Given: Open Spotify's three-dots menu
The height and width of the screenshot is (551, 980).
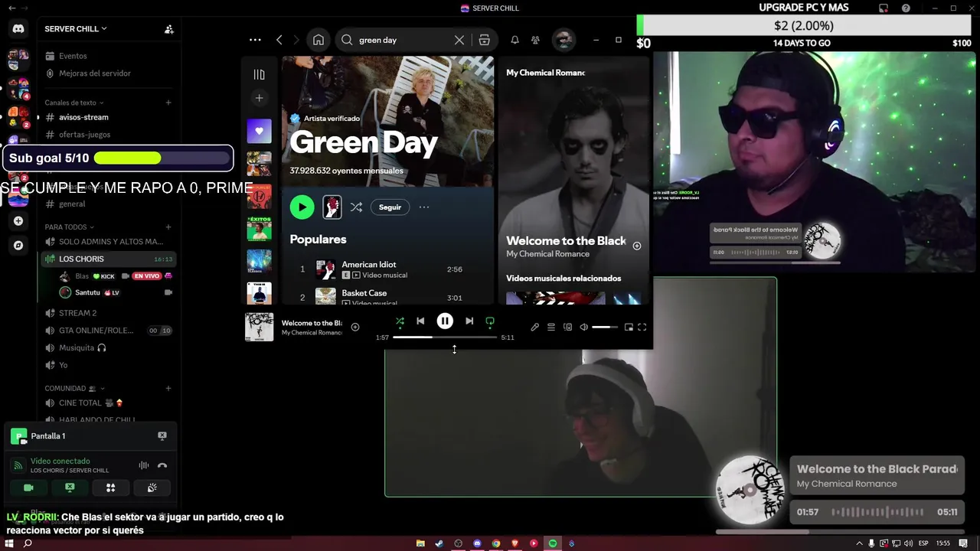Looking at the screenshot, I should 255,40.
